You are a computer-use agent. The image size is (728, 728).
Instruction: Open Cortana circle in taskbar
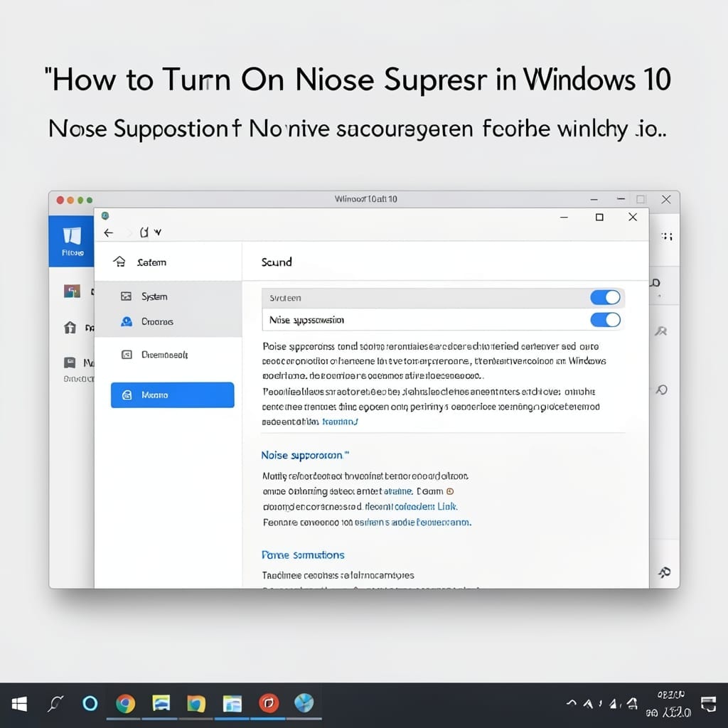(x=90, y=703)
